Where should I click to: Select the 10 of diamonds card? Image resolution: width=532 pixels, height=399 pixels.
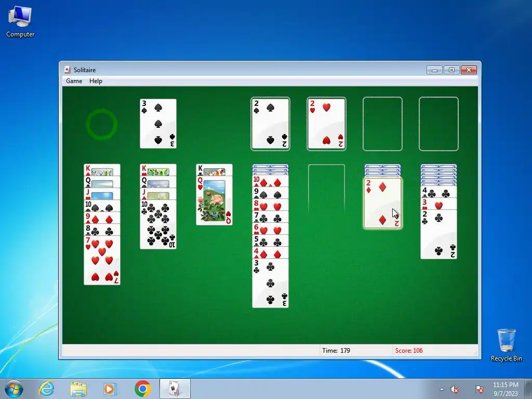click(x=270, y=181)
